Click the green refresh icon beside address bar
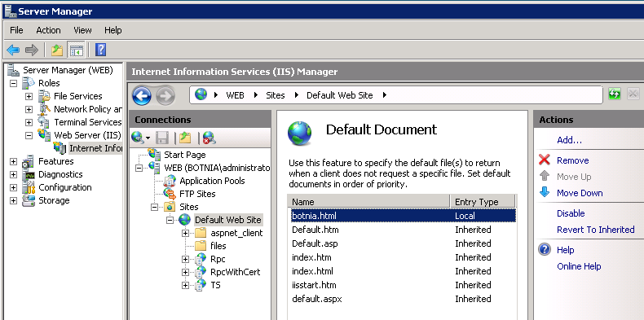Screen dimensions: 644x320 pyautogui.click(x=615, y=94)
